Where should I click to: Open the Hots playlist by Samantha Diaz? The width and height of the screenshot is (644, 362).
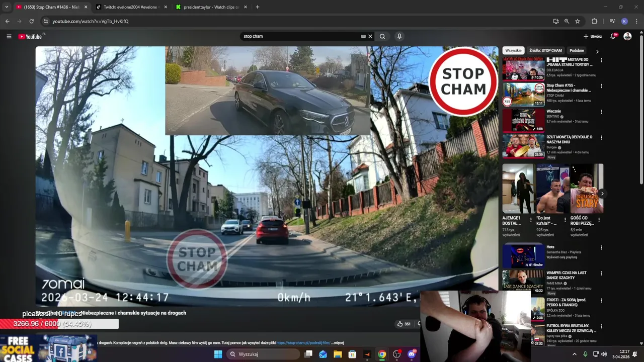(x=523, y=256)
